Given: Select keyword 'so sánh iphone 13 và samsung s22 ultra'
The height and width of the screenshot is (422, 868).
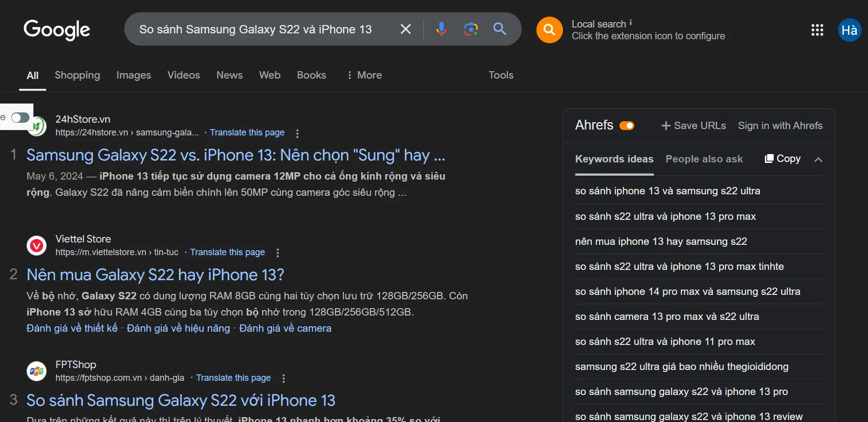Looking at the screenshot, I should click(x=668, y=191).
